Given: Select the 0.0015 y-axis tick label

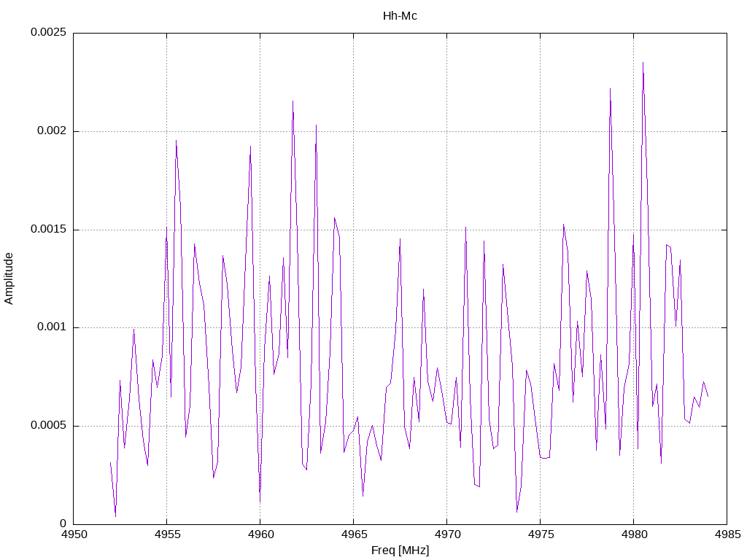Looking at the screenshot, I should pyautogui.click(x=49, y=229).
